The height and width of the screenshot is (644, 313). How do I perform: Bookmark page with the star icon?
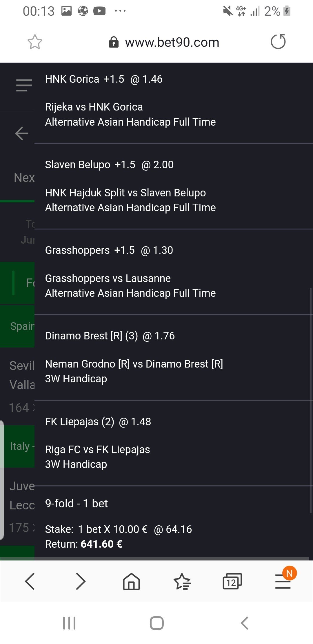(35, 42)
